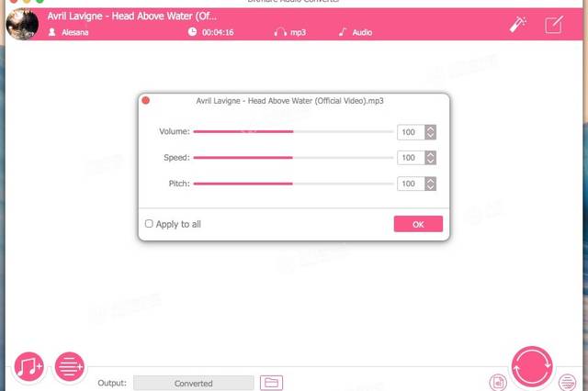The image size is (588, 391).
Task: Adjust the Speed slider
Action: pos(293,158)
